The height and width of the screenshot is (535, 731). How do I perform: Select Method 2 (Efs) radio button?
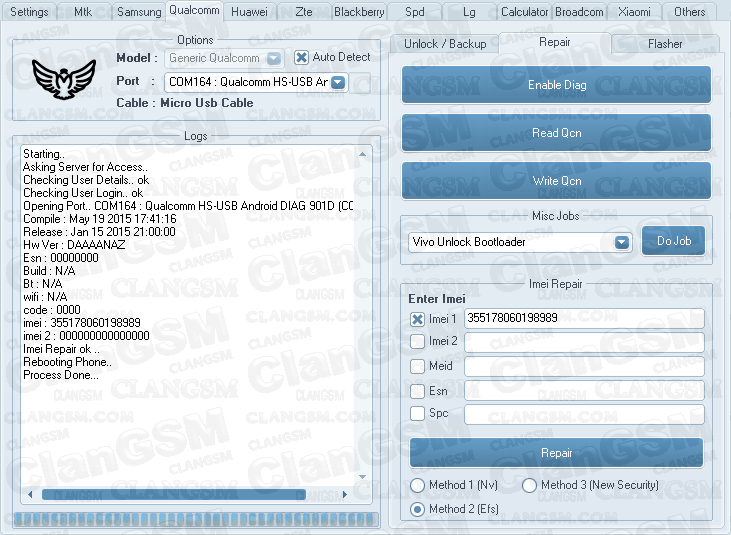click(417, 509)
